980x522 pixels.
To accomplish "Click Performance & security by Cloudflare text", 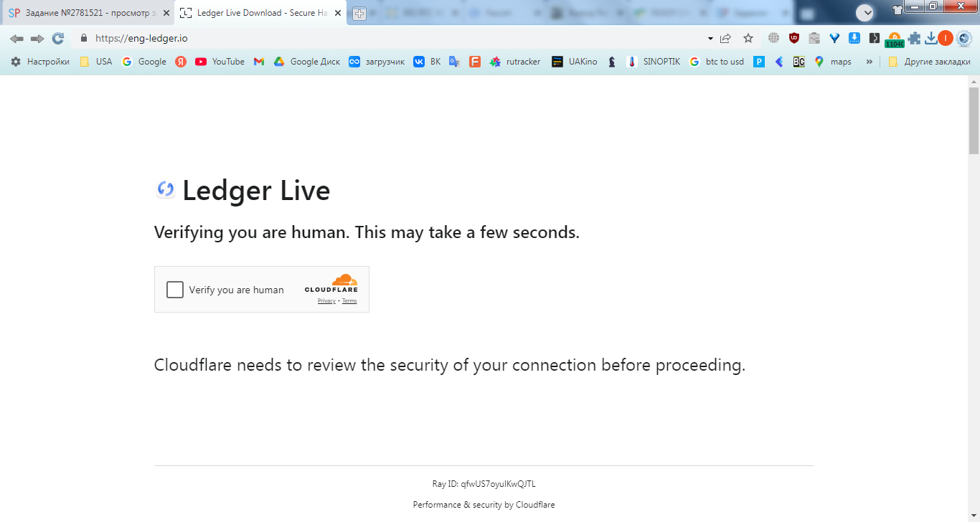I will point(484,505).
